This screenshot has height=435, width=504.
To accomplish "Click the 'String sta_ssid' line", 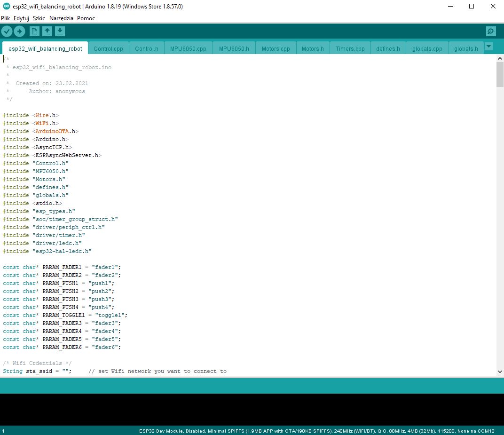I will pyautogui.click(x=115, y=372).
